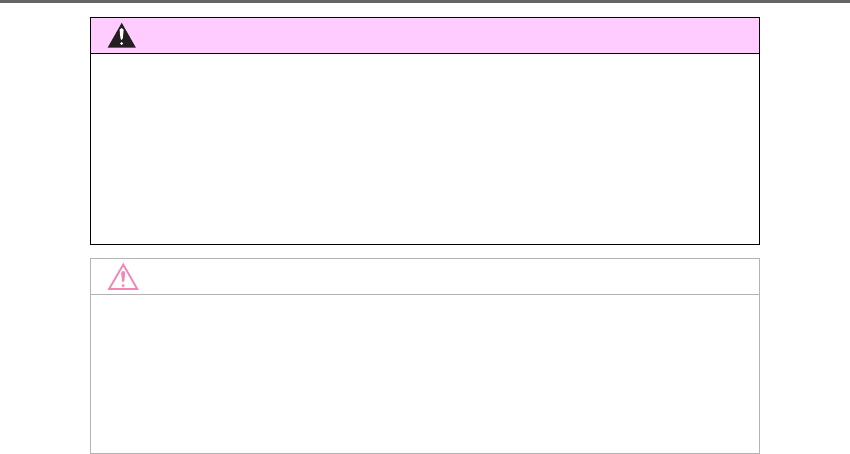Click inside the empty gray-bordered caution box body
850x454 pixels.
pos(424,374)
